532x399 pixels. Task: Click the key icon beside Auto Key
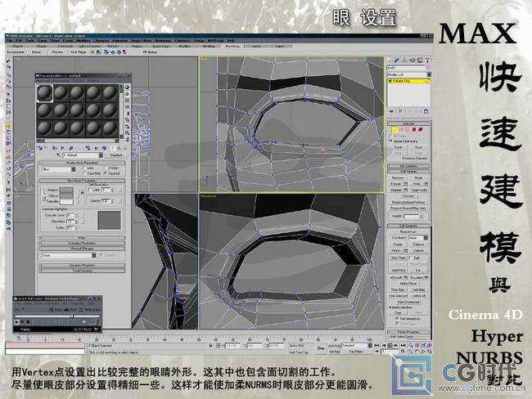pyautogui.click(x=320, y=348)
